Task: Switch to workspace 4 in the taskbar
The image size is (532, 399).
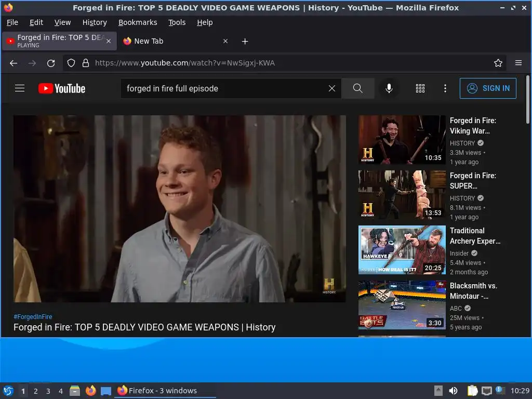Action: (61, 391)
